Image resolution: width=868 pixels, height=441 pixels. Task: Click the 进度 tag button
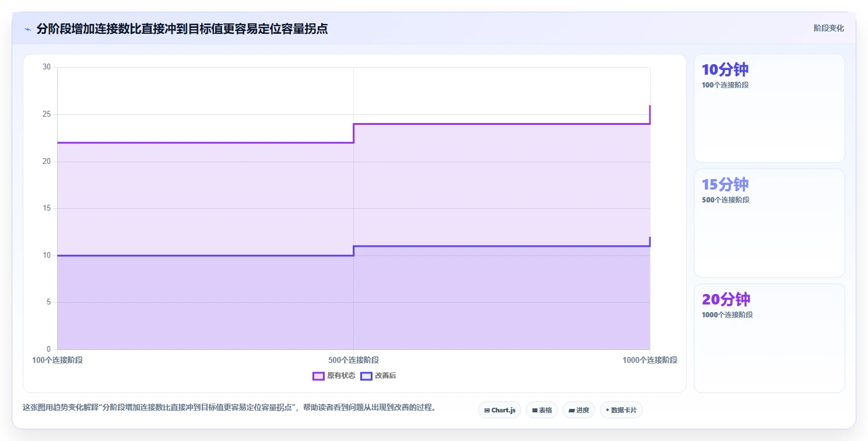tap(579, 410)
